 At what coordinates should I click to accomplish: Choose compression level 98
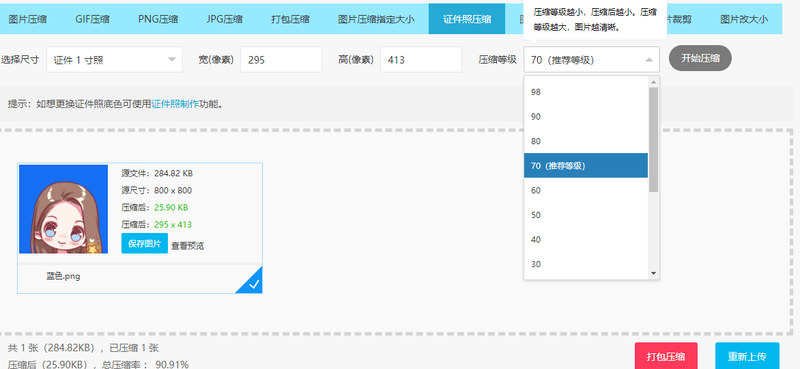pyautogui.click(x=586, y=92)
